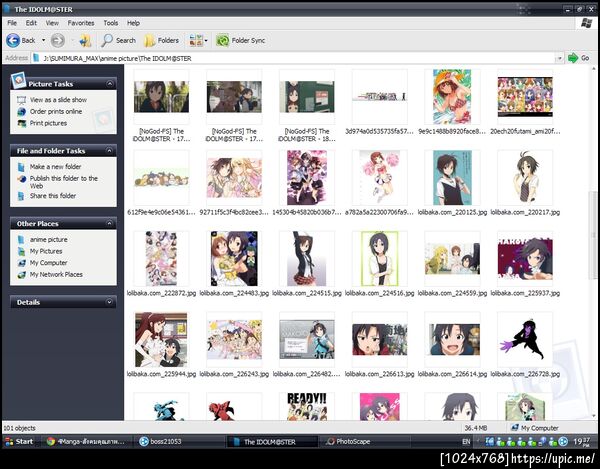Collapse the Picture Tasks panel
Image resolution: width=600 pixels, height=469 pixels.
point(109,83)
